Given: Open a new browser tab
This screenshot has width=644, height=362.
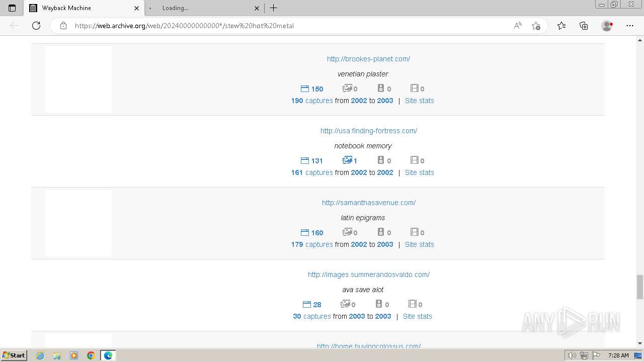Looking at the screenshot, I should pyautogui.click(x=273, y=8).
